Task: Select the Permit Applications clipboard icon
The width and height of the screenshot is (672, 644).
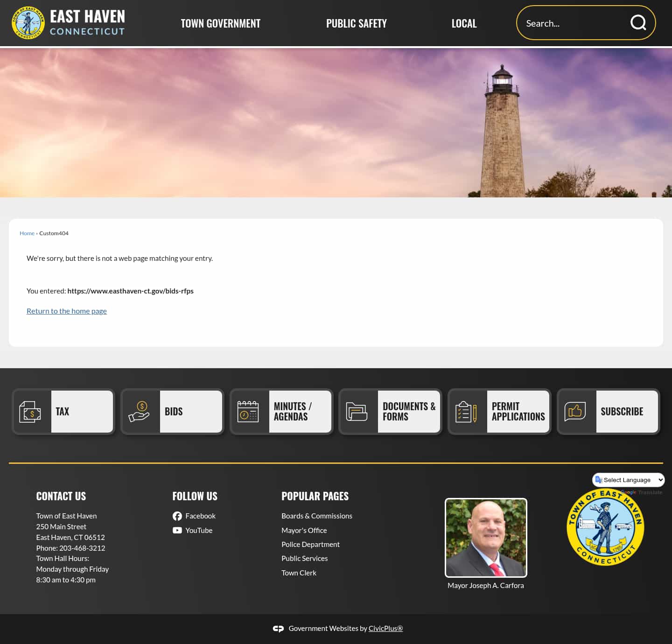Action: click(x=466, y=411)
